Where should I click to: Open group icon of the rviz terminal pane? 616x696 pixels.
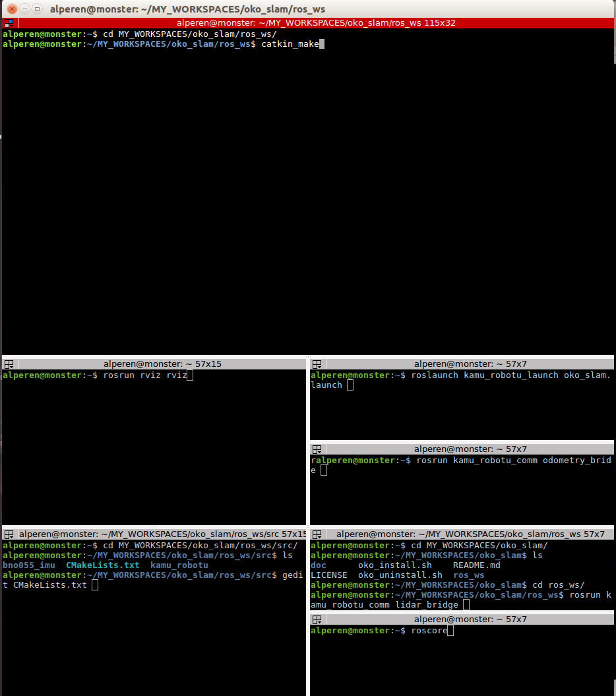9,364
